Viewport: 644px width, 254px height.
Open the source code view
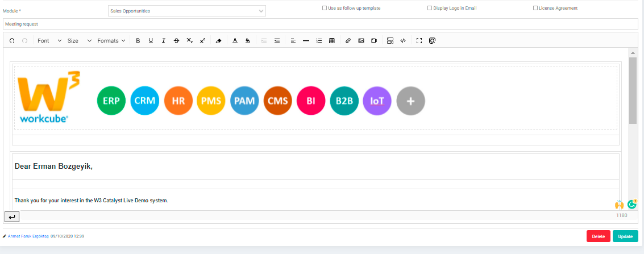tap(403, 40)
